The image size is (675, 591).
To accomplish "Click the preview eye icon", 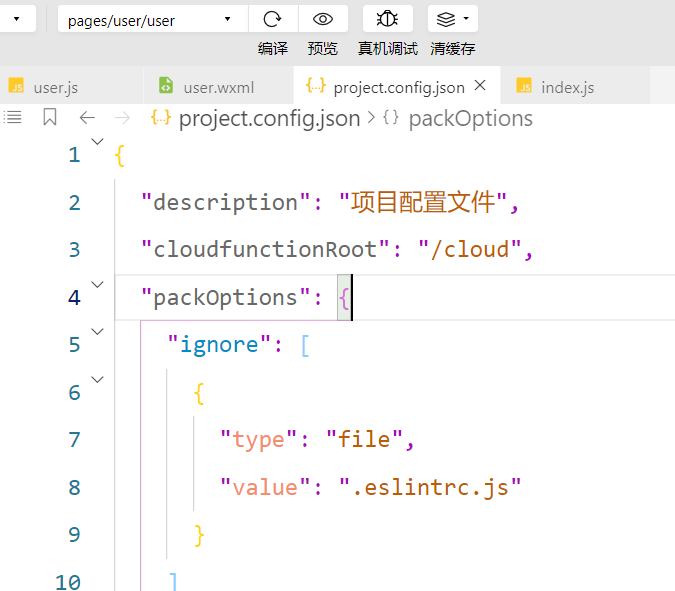I will point(323,19).
